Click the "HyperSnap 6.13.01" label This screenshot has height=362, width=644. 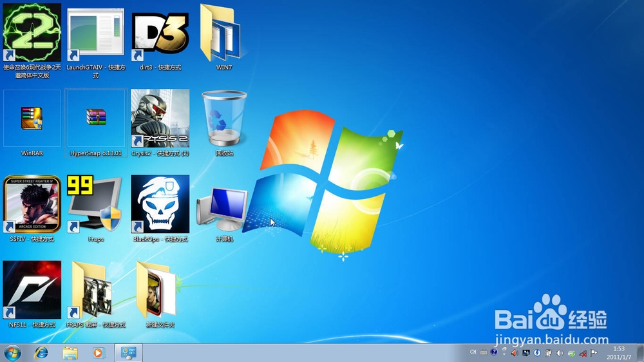pyautogui.click(x=96, y=153)
